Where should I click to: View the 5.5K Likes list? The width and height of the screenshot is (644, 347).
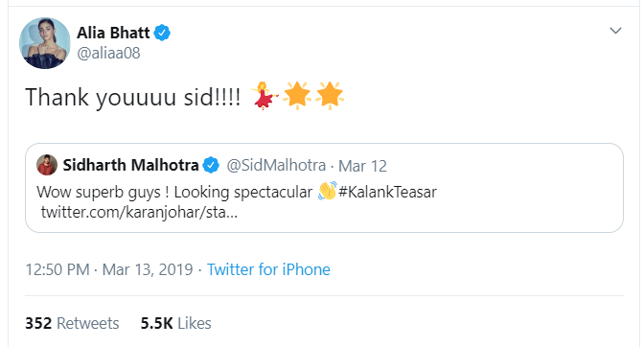175,323
